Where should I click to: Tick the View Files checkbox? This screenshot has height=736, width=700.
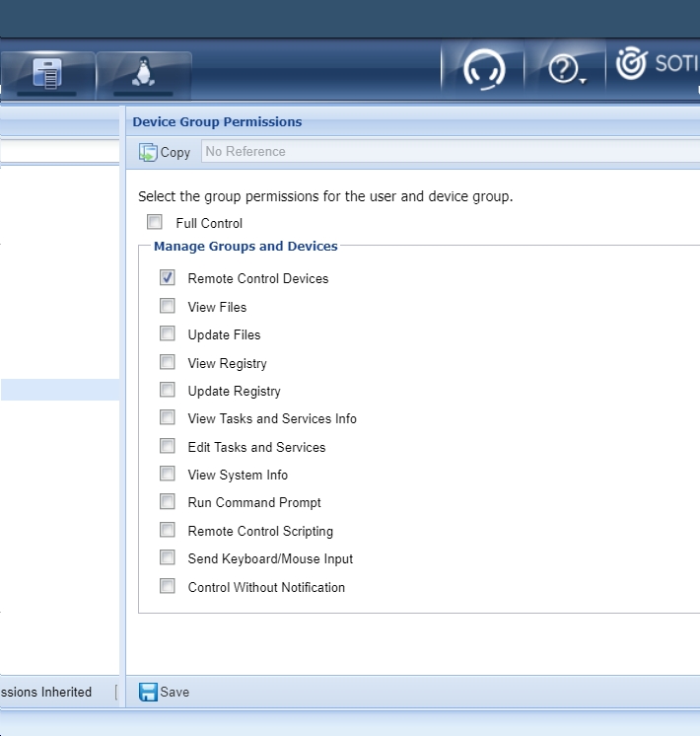point(168,306)
